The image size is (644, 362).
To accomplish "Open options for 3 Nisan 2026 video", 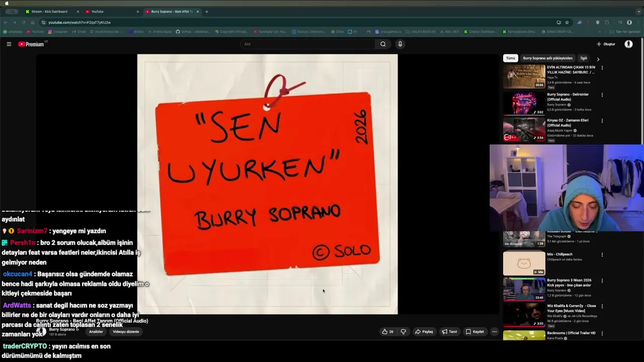I will (x=602, y=281).
